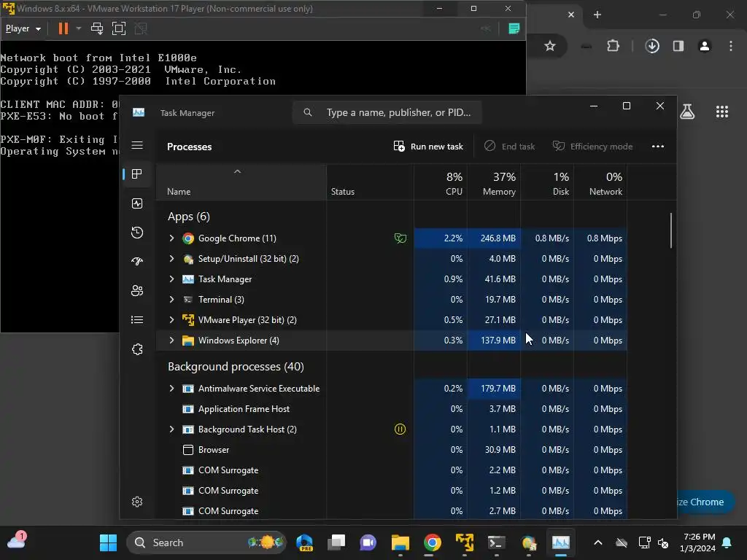Screen dimensions: 747x560
Task: Click Run new task button
Action: pyautogui.click(x=428, y=146)
